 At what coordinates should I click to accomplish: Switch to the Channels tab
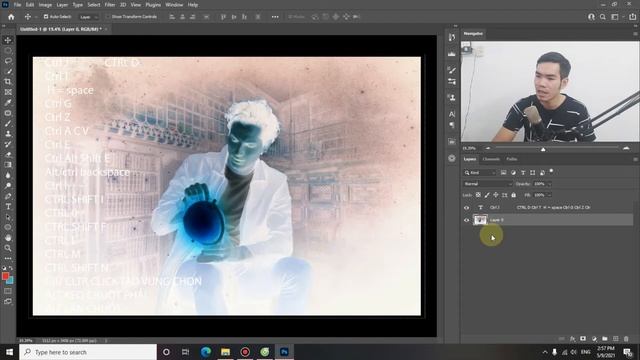point(491,159)
